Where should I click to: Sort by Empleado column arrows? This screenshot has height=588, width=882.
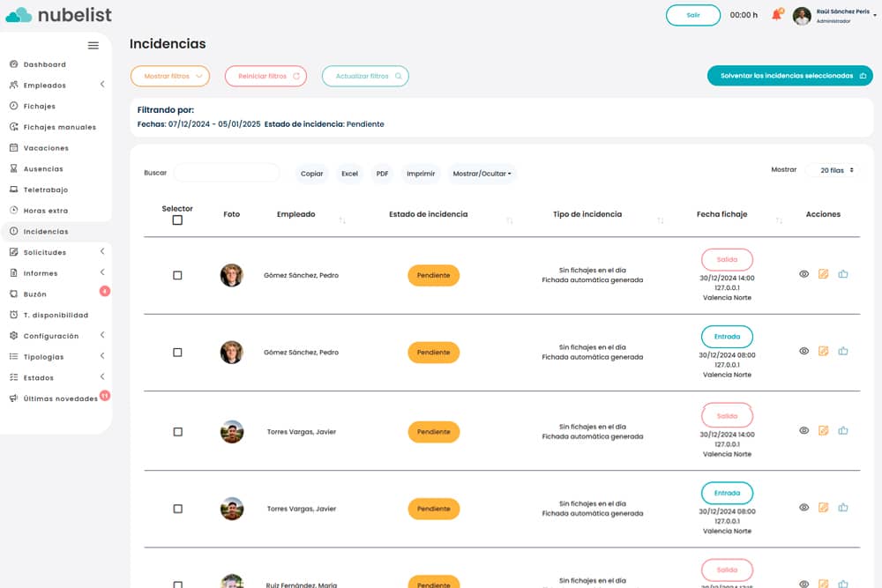tap(342, 220)
